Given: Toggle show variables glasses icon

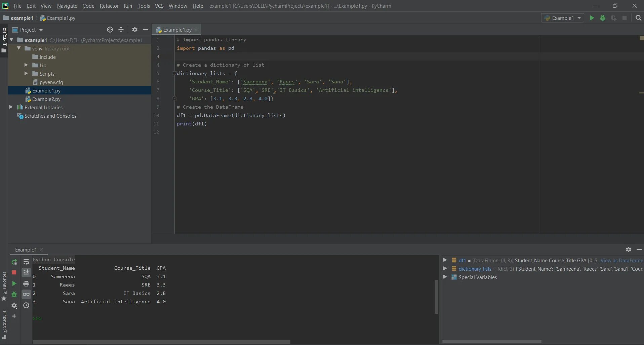Looking at the screenshot, I should (26, 294).
